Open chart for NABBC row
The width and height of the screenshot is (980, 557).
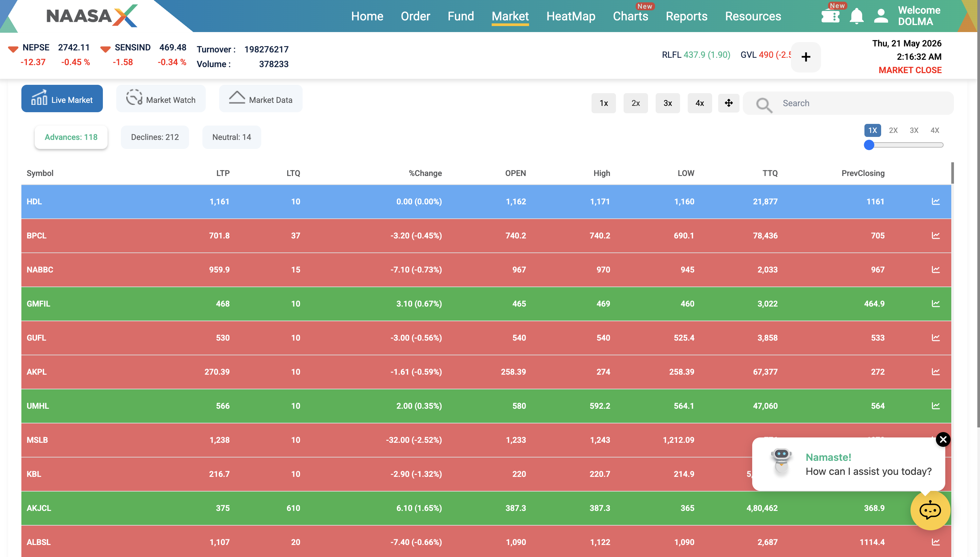[x=935, y=270]
